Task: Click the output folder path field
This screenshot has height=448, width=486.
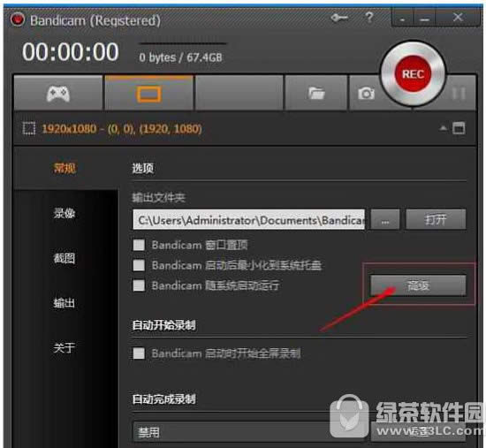Action: coord(249,220)
